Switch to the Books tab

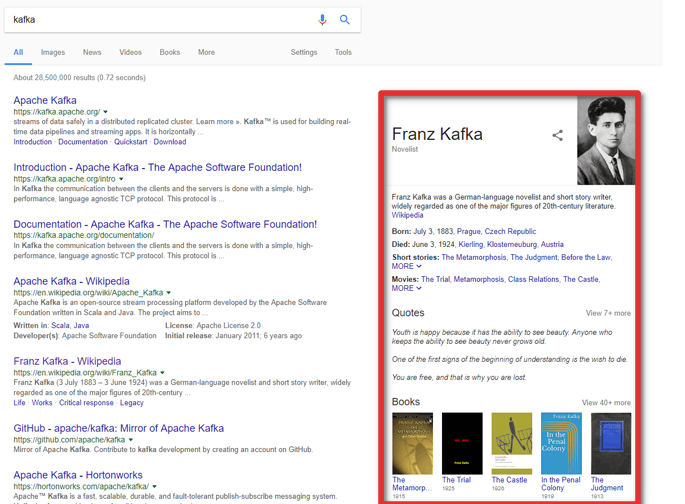[170, 52]
